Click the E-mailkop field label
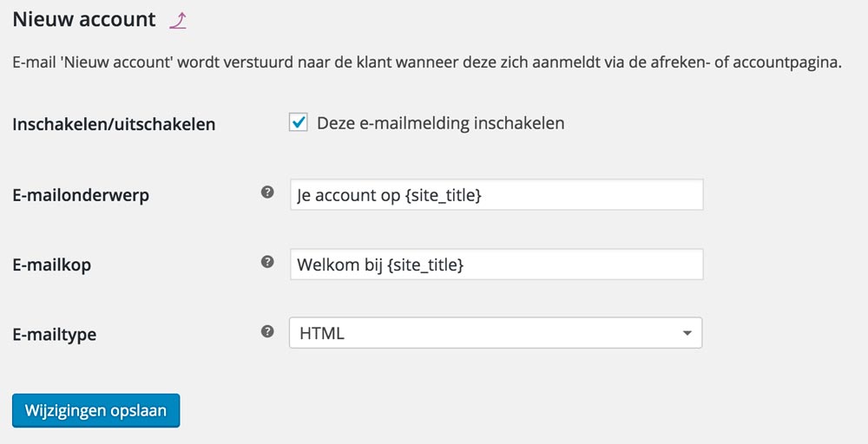The image size is (868, 444). [x=51, y=264]
